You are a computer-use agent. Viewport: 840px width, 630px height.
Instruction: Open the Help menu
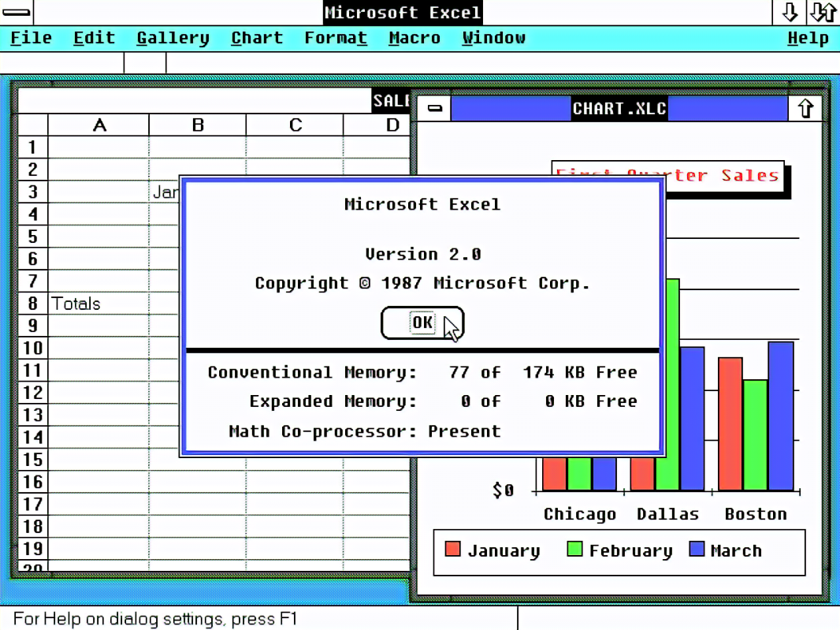pyautogui.click(x=808, y=37)
